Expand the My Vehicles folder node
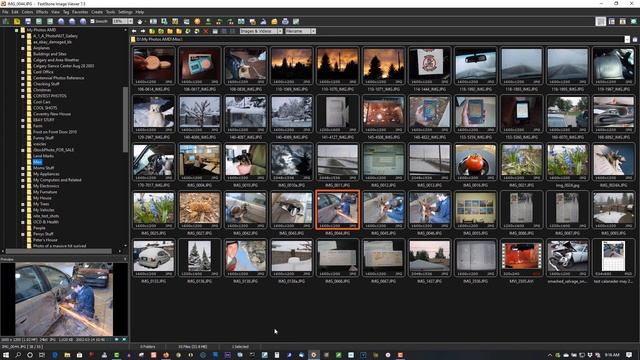The width and height of the screenshot is (640, 360). tap(23, 210)
